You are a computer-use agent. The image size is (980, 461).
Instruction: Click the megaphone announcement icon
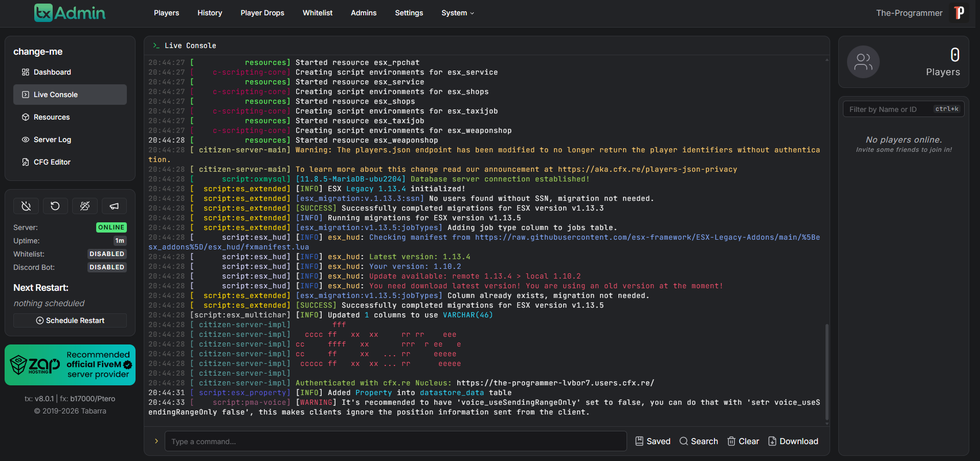(x=114, y=206)
